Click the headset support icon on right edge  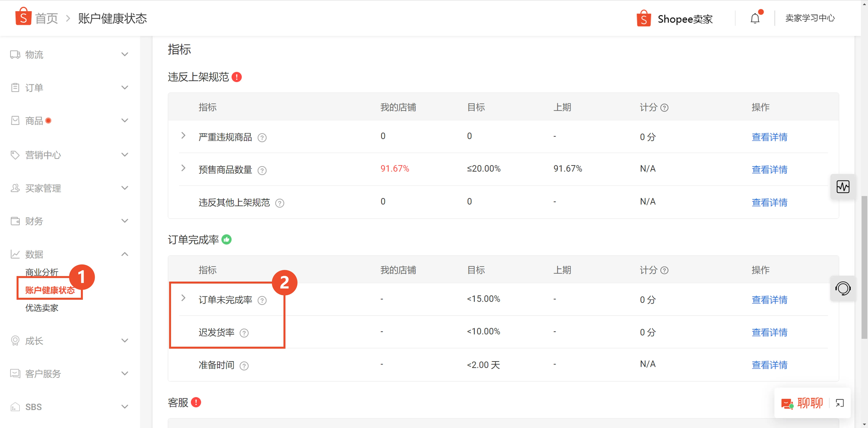843,288
